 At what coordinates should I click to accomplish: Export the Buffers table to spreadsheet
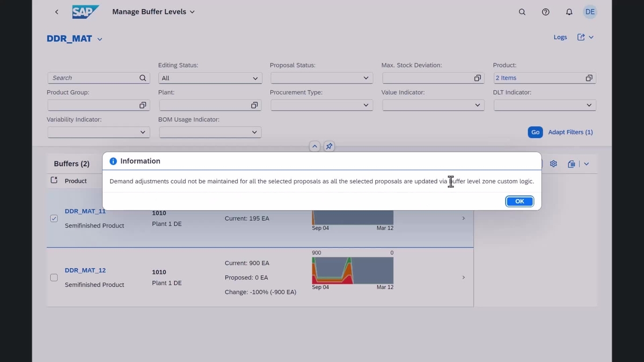coord(571,164)
